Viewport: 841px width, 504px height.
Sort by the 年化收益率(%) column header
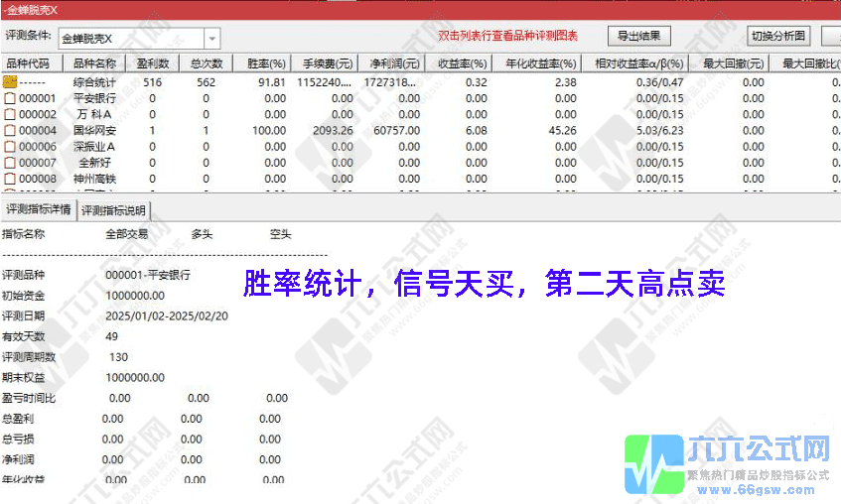[540, 63]
